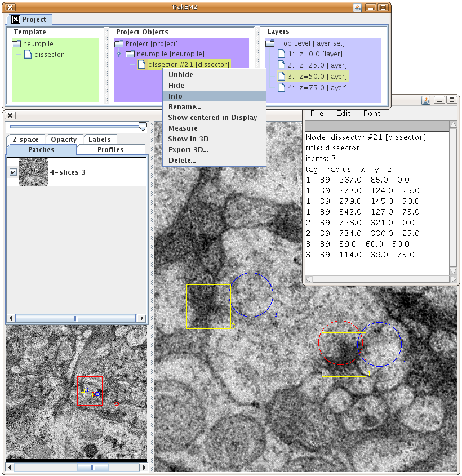Image resolution: width=462 pixels, height=476 pixels.
Task: Click the Project folder icon in Project Objects
Action: point(119,43)
